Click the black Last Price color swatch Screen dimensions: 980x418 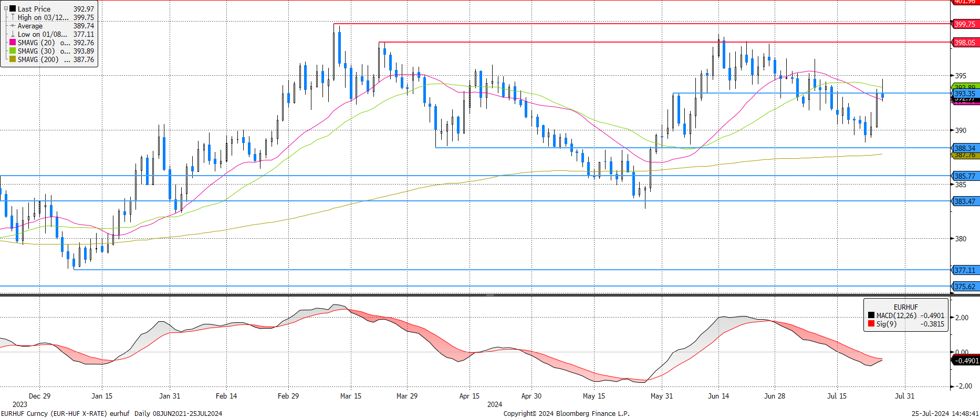coord(13,9)
